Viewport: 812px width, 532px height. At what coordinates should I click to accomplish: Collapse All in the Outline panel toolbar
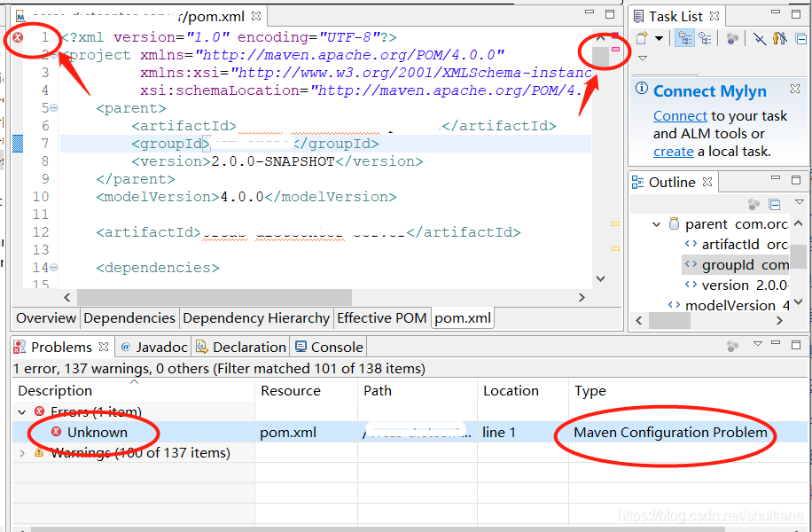click(x=774, y=203)
